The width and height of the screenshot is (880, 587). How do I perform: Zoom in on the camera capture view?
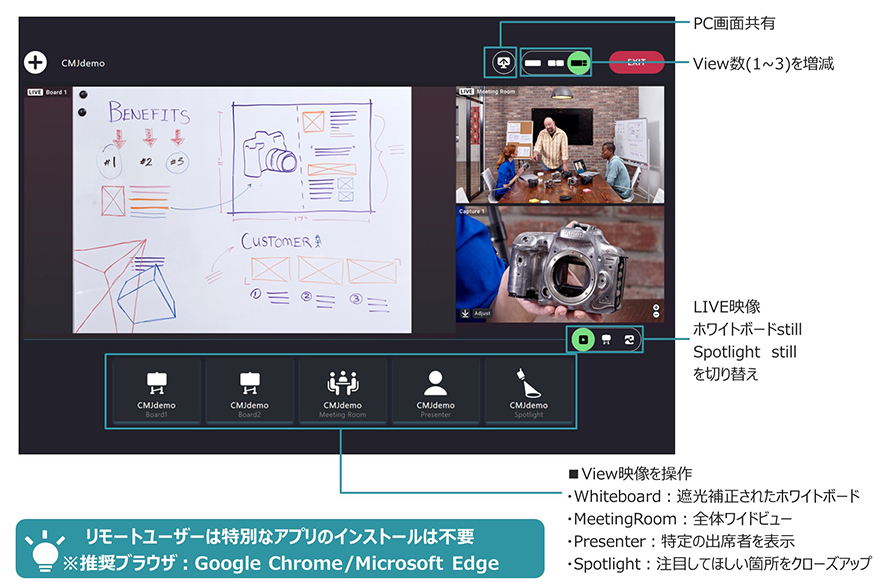coord(656,308)
